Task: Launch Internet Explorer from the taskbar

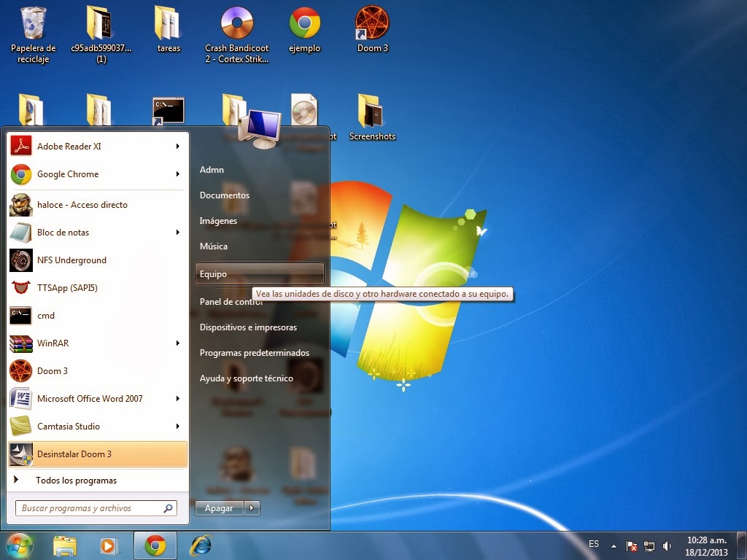Action: [201, 545]
